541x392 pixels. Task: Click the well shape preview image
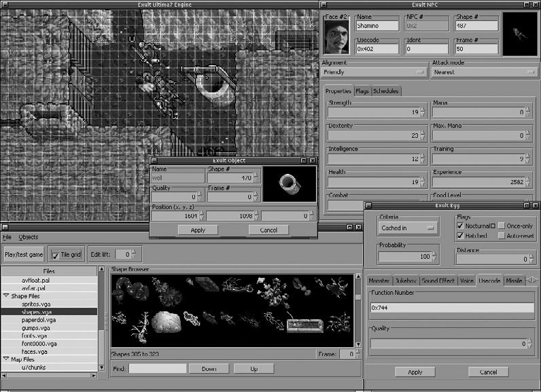coord(290,184)
